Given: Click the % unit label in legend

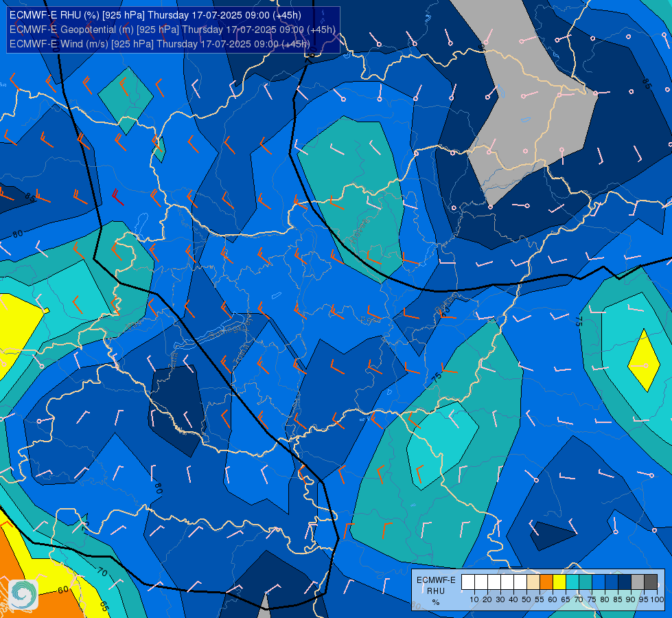Looking at the screenshot, I should pyautogui.click(x=436, y=603).
